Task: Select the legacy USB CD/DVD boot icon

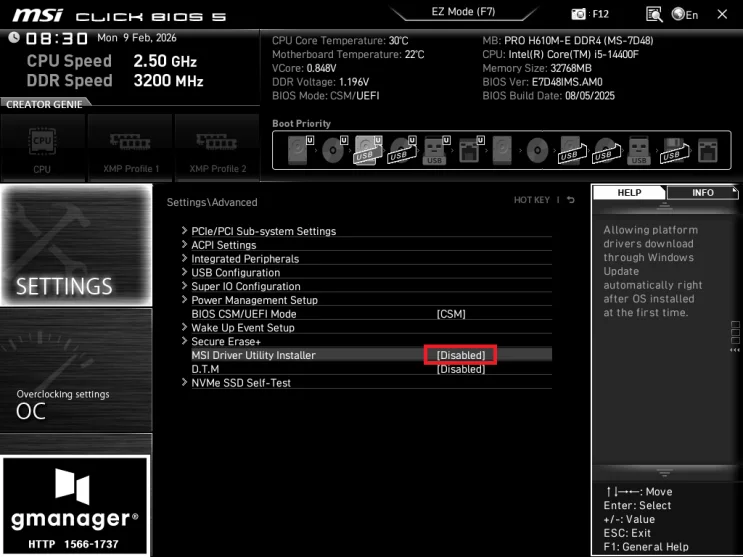Action: (606, 150)
